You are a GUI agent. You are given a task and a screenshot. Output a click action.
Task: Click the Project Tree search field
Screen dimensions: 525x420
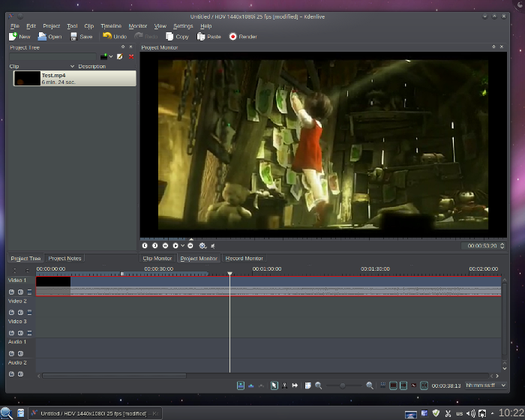click(x=52, y=56)
